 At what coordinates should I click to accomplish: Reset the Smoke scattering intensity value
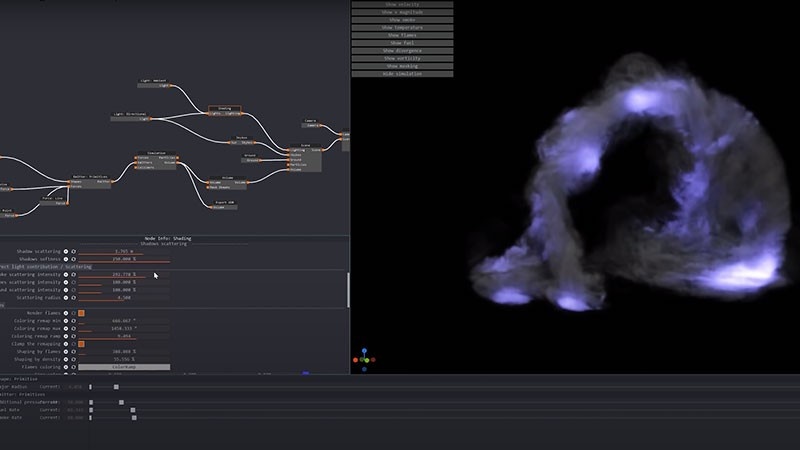coord(73,274)
